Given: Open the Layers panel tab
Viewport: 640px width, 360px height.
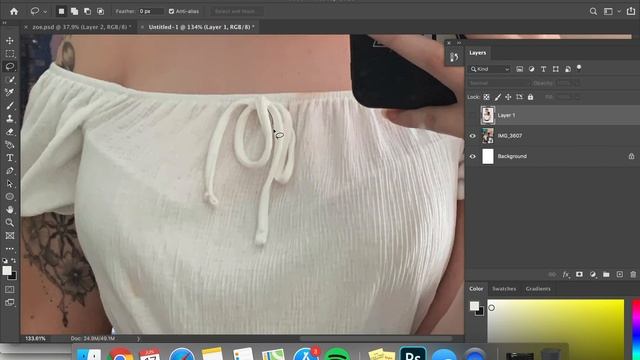Looking at the screenshot, I should pyautogui.click(x=477, y=53).
